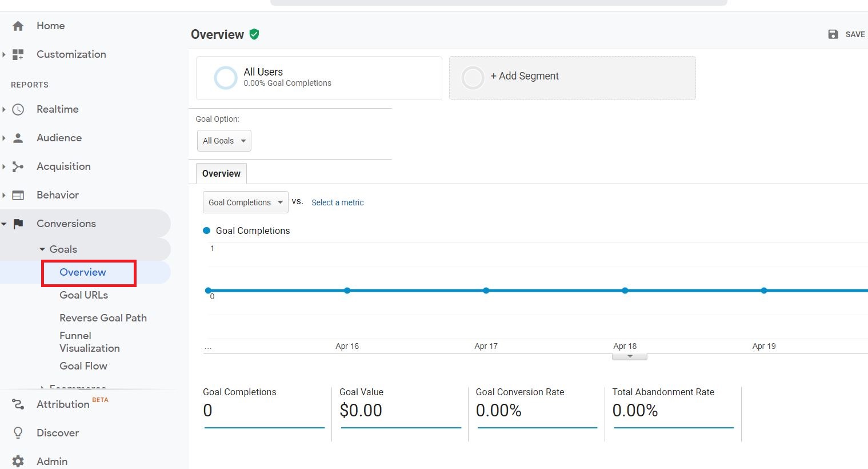The height and width of the screenshot is (469, 868).
Task: Open the All Goals dropdown
Action: pos(224,141)
